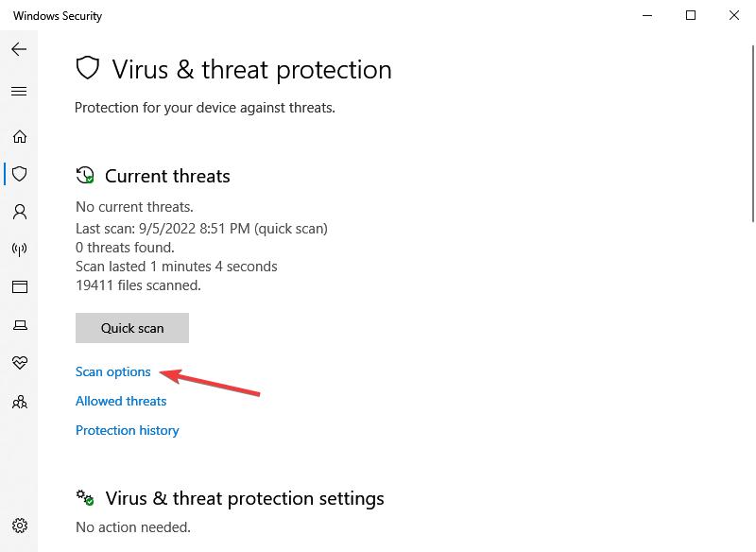Open Device security laptop icon

tap(19, 325)
